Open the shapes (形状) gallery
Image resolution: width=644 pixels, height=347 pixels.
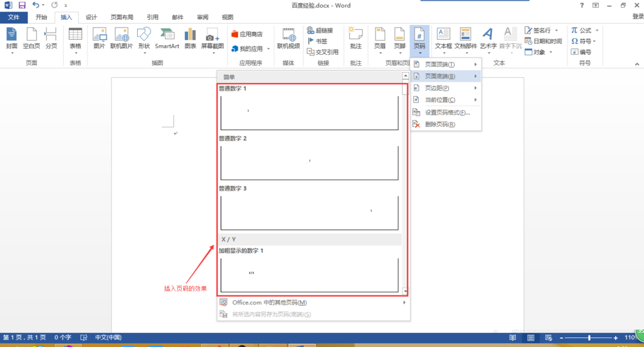point(144,40)
